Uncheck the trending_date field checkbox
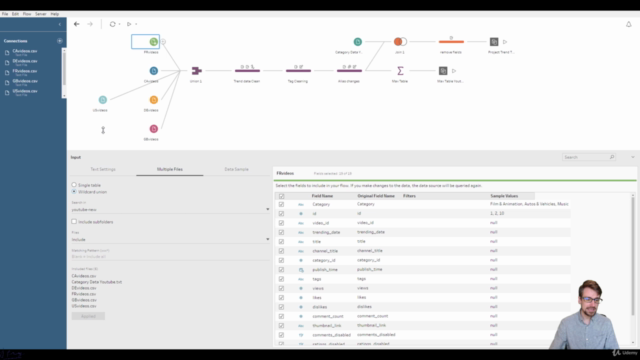Screen dimensions: 640x360 point(281,232)
